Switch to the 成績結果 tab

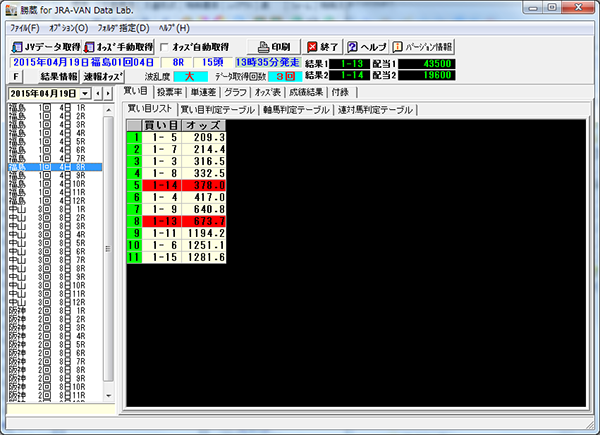click(x=306, y=92)
